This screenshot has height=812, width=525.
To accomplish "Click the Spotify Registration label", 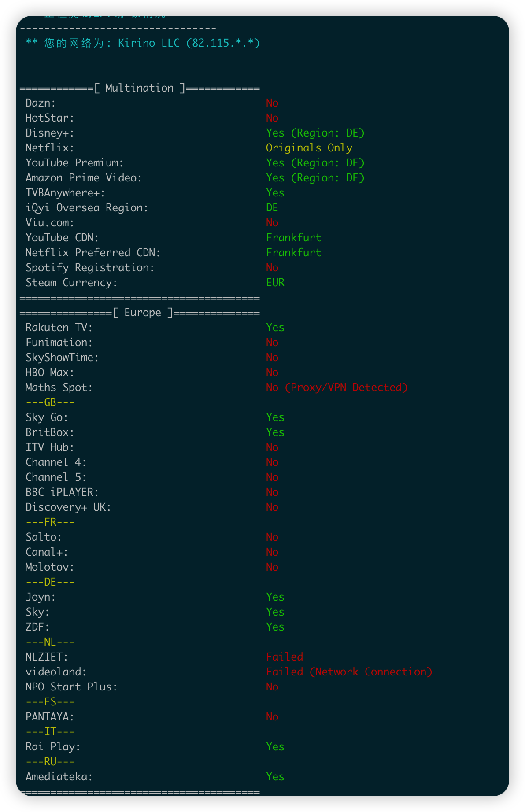I will 90,268.
